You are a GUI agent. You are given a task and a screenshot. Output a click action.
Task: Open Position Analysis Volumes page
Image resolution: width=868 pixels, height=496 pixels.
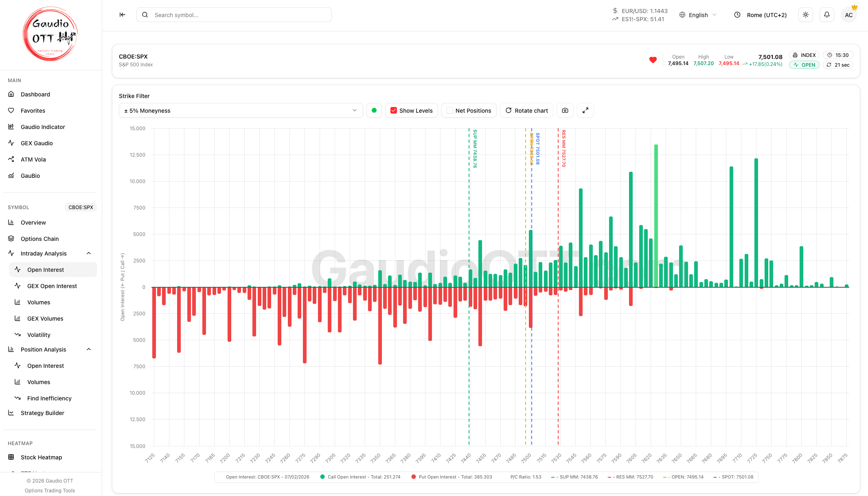pyautogui.click(x=53, y=382)
